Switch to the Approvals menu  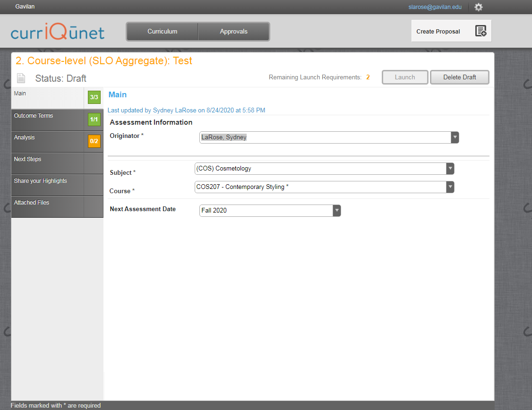(233, 32)
